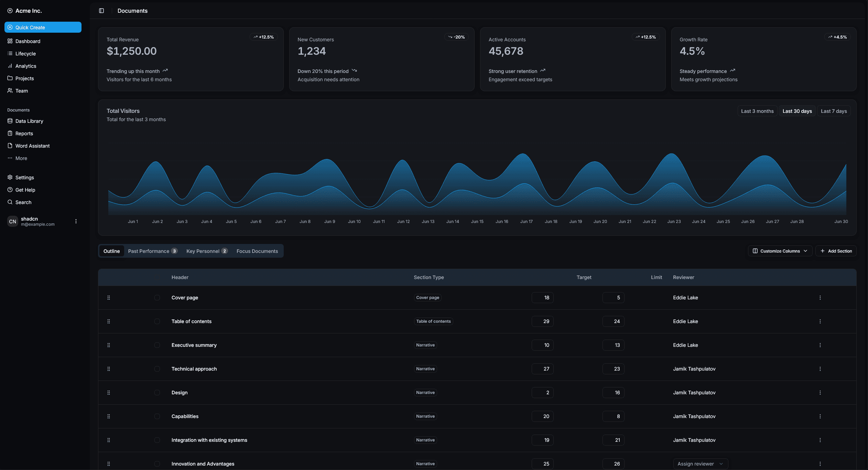Open the Dashboard sidebar icon
868x470 pixels.
(10, 41)
